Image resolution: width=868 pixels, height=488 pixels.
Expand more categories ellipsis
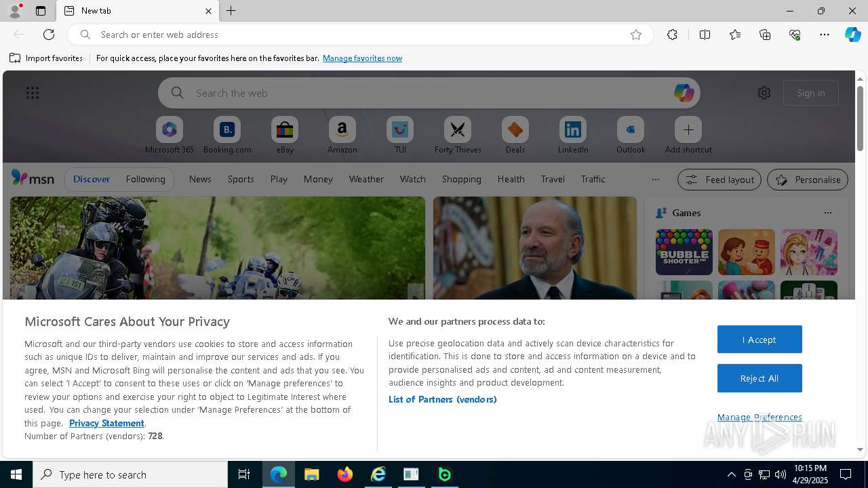point(655,180)
